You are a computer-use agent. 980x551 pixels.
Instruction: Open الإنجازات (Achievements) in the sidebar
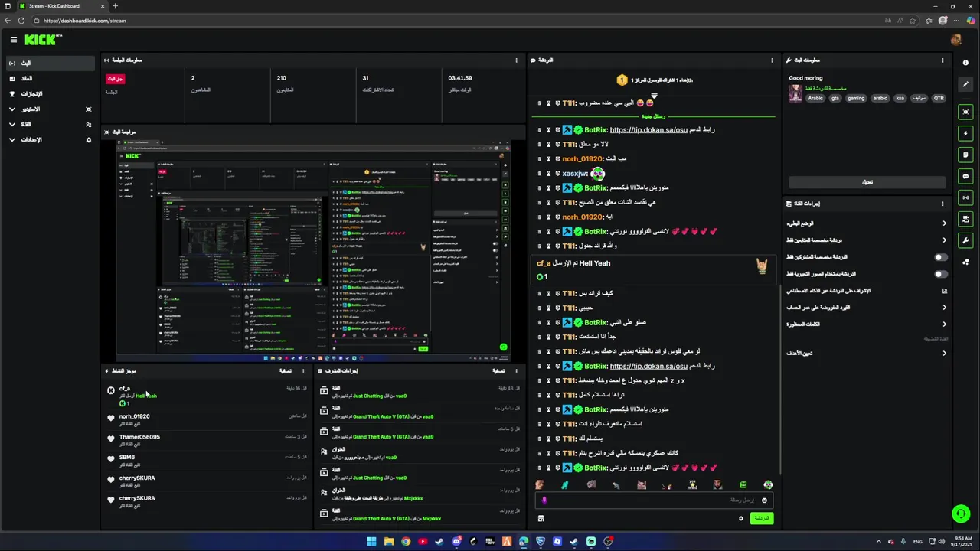tap(52, 93)
